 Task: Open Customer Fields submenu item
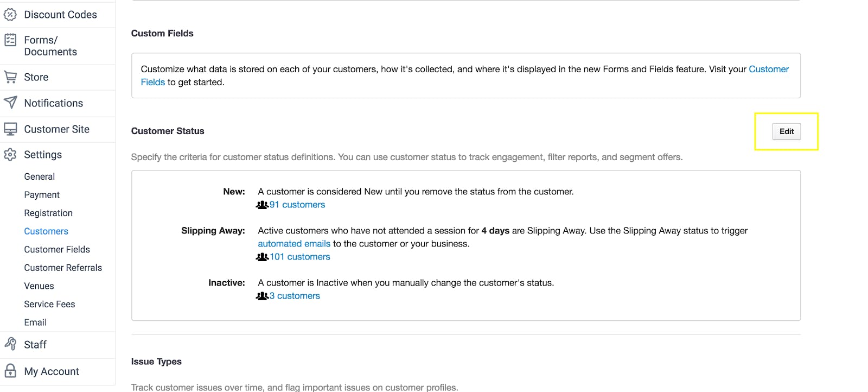57,250
